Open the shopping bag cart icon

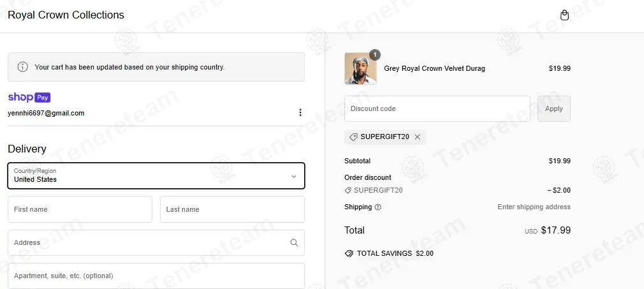point(564,15)
